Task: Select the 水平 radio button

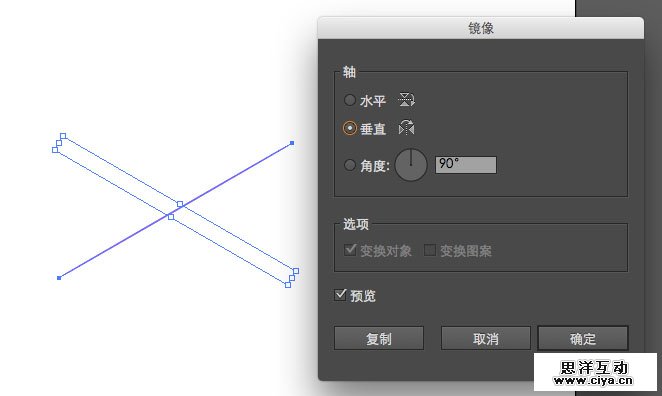Action: pos(350,100)
